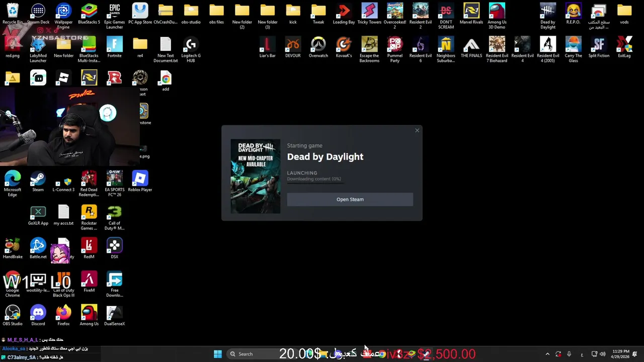Open RedM desktop icon
This screenshot has width=644, height=362.
pos(89,249)
